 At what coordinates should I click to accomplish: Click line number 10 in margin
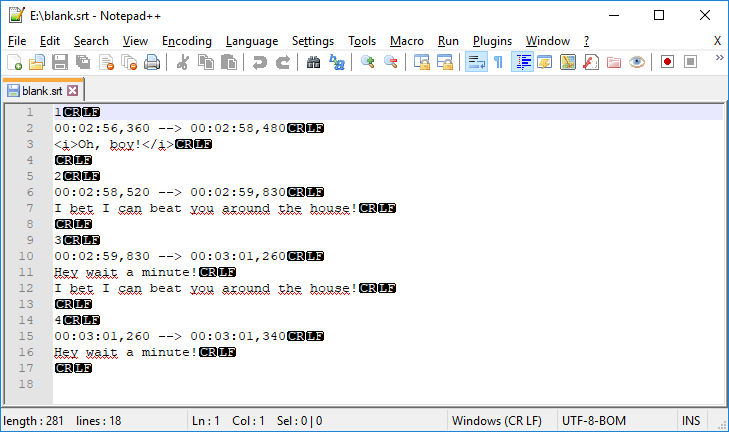click(27, 256)
